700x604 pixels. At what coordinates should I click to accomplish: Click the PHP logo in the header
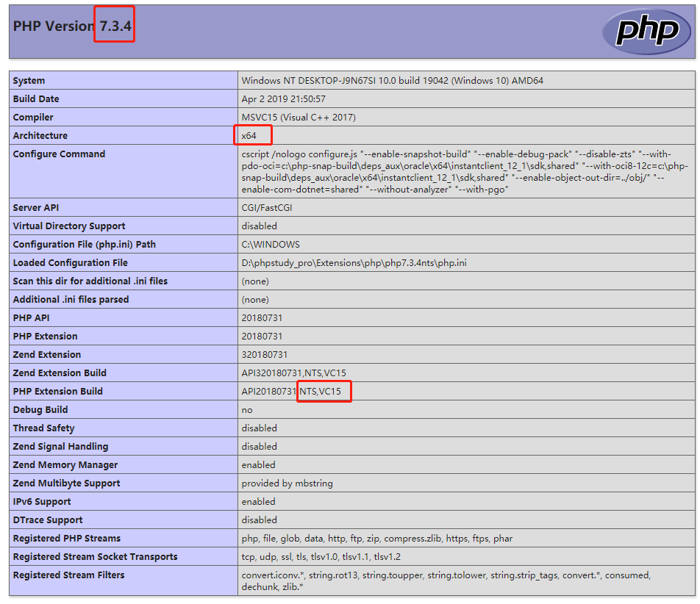646,32
